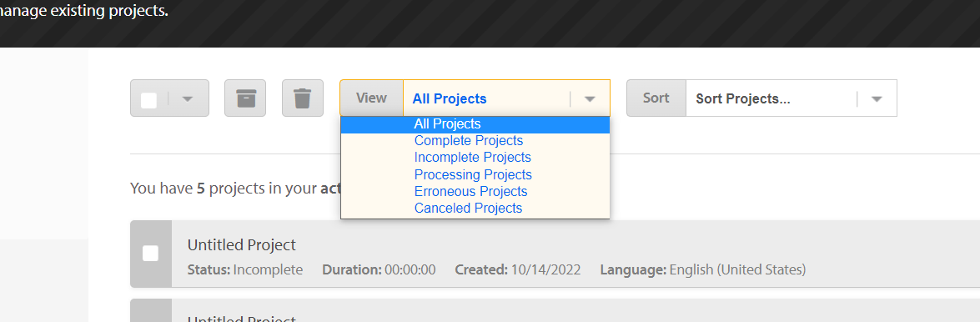This screenshot has width=980, height=322.
Task: Click the View field showing All Projects
Action: 506,98
